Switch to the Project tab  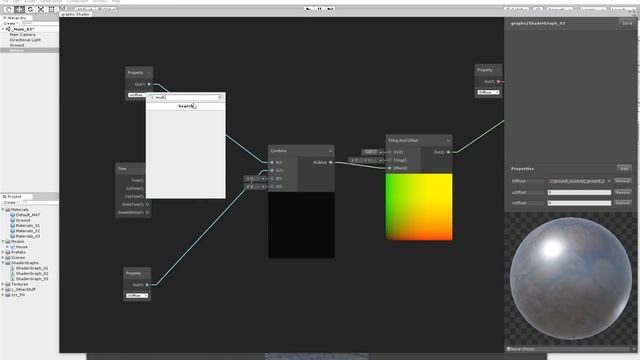(x=15, y=197)
